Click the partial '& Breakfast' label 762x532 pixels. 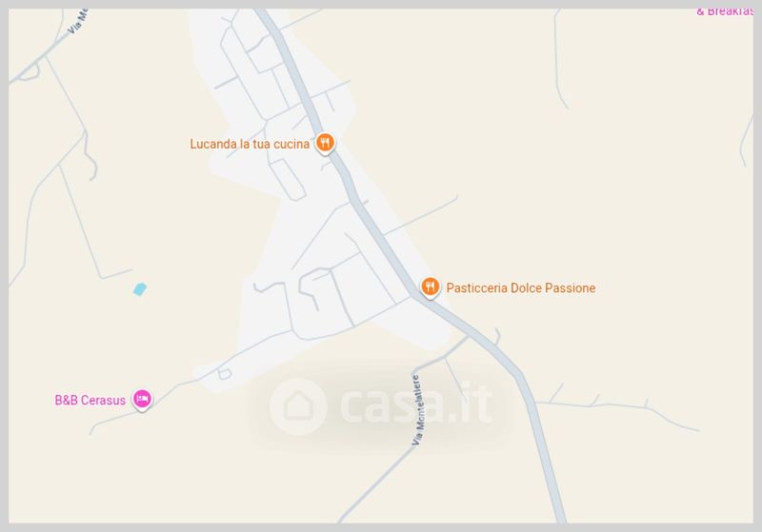(x=724, y=11)
